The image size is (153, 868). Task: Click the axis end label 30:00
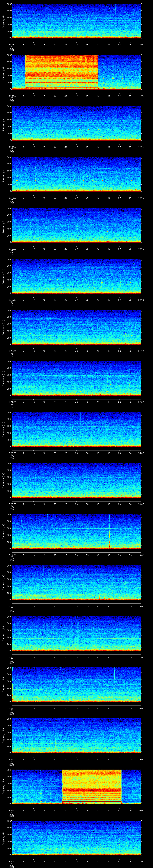[x=141, y=810]
